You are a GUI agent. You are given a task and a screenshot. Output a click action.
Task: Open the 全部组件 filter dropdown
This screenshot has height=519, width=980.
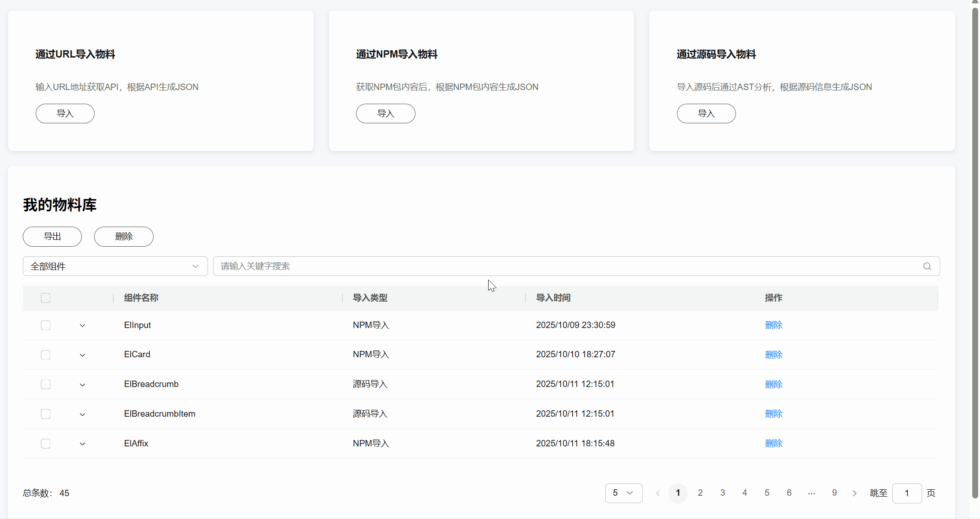click(115, 266)
